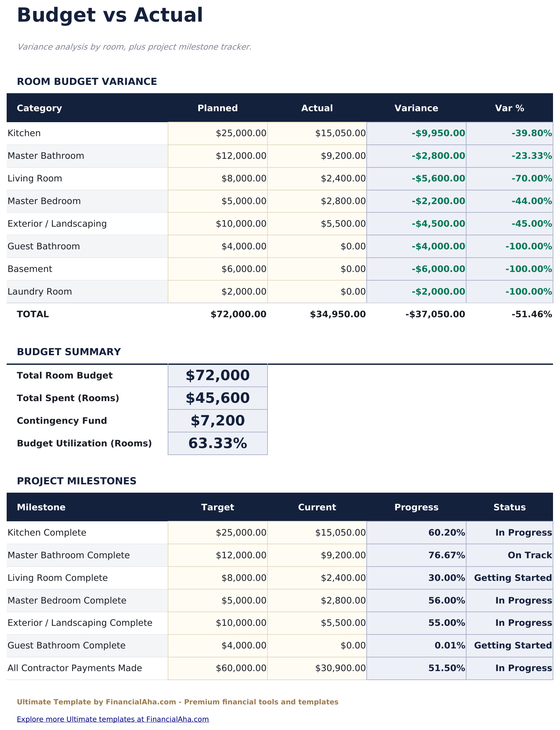Select the Total Spent (Rooms) value
Screen dimensions: 560x730
click(x=217, y=398)
